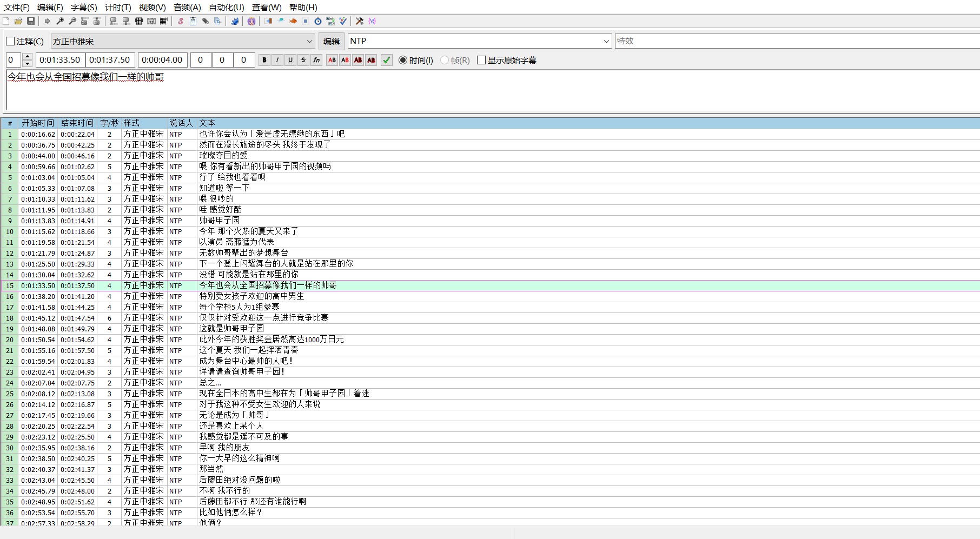Click the 编辑 style edit button
The width and height of the screenshot is (980, 539).
pyautogui.click(x=332, y=41)
